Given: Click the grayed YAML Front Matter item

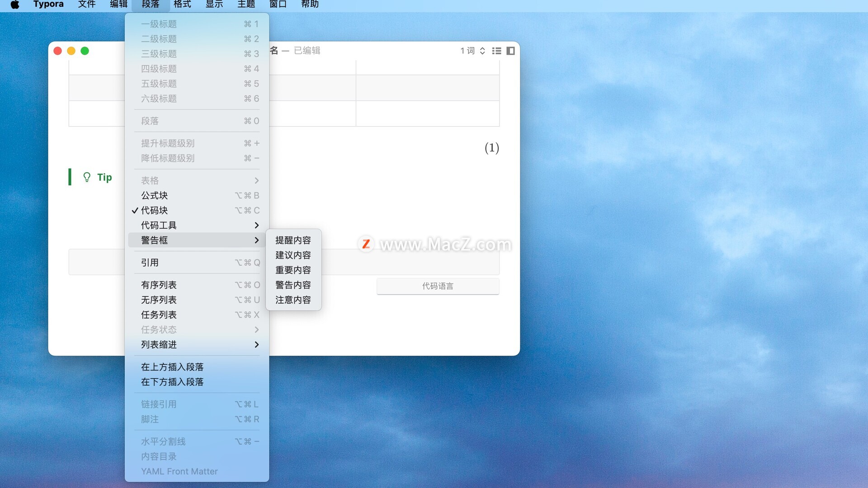Looking at the screenshot, I should [197, 471].
